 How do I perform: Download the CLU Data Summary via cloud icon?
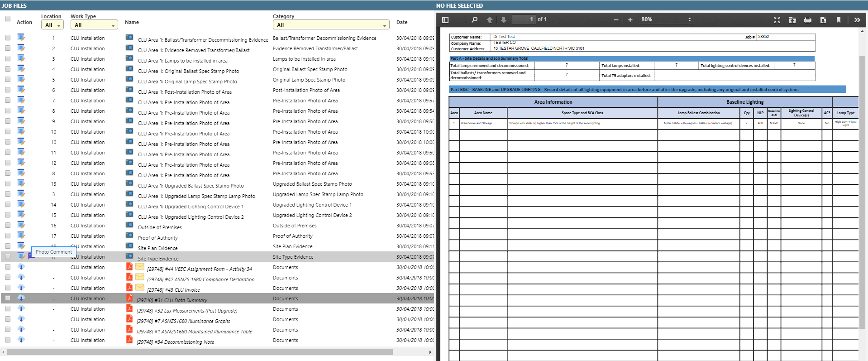21,298
